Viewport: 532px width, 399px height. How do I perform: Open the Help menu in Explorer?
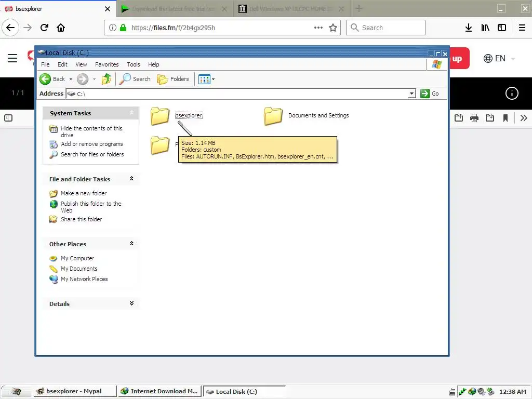coord(153,64)
